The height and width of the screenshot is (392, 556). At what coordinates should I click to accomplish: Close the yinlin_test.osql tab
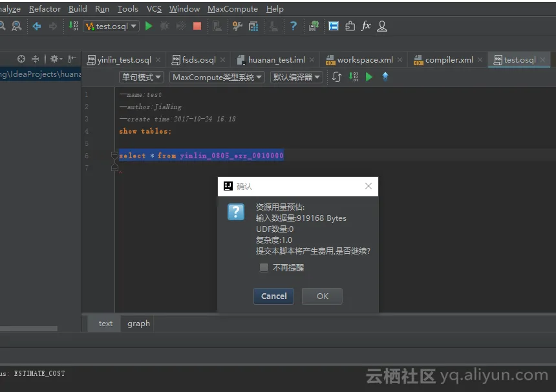tap(158, 60)
